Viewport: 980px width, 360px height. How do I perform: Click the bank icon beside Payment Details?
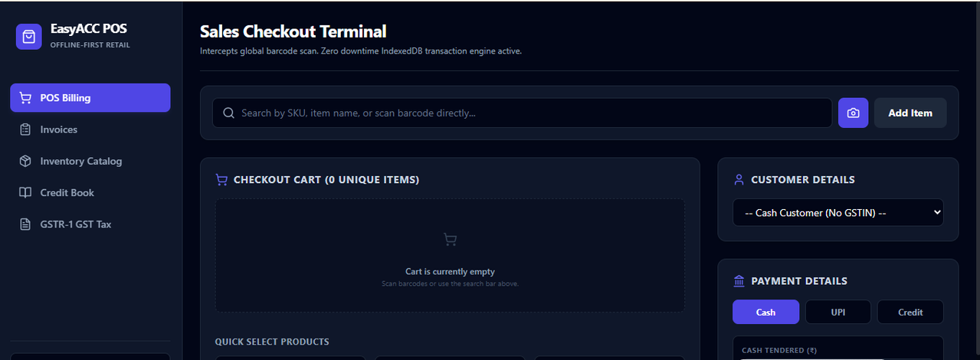pyautogui.click(x=739, y=281)
